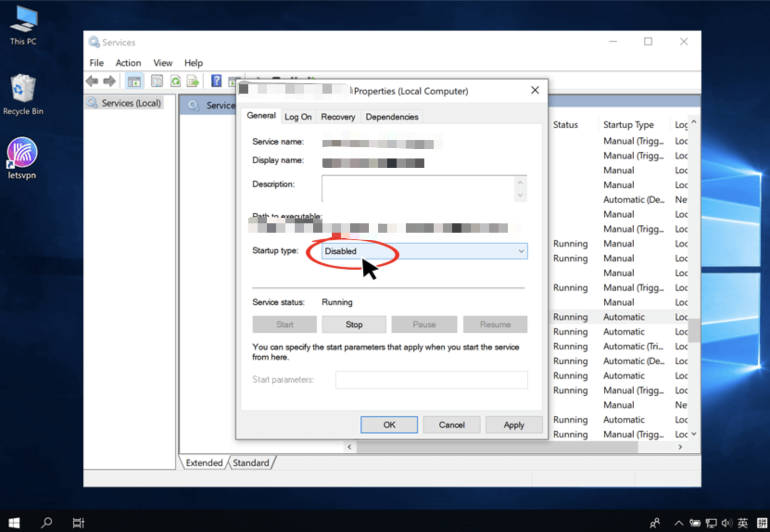Open the Windows Start button
This screenshot has height=532, width=770.
pos(14,523)
